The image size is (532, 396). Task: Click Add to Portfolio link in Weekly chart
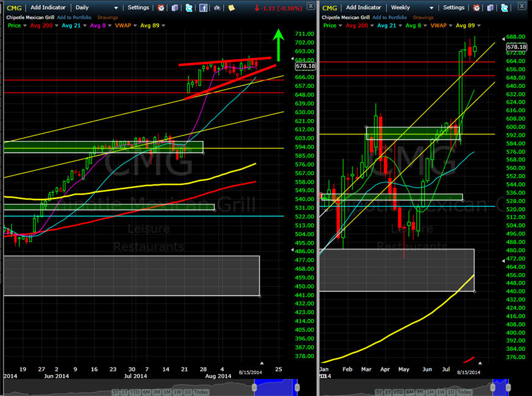pyautogui.click(x=389, y=17)
